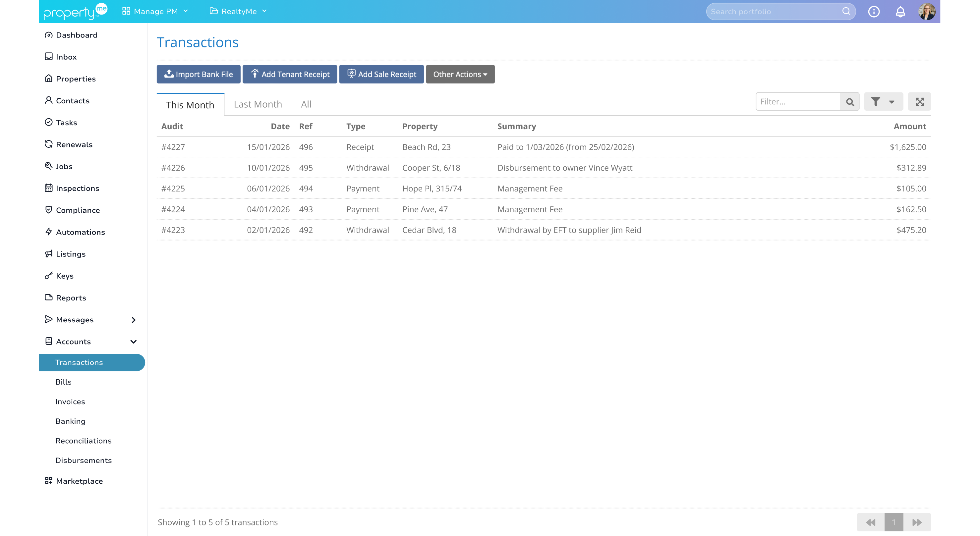The image size is (980, 536).
Task: Open the RealtyMe portfolio dropdown
Action: click(238, 11)
